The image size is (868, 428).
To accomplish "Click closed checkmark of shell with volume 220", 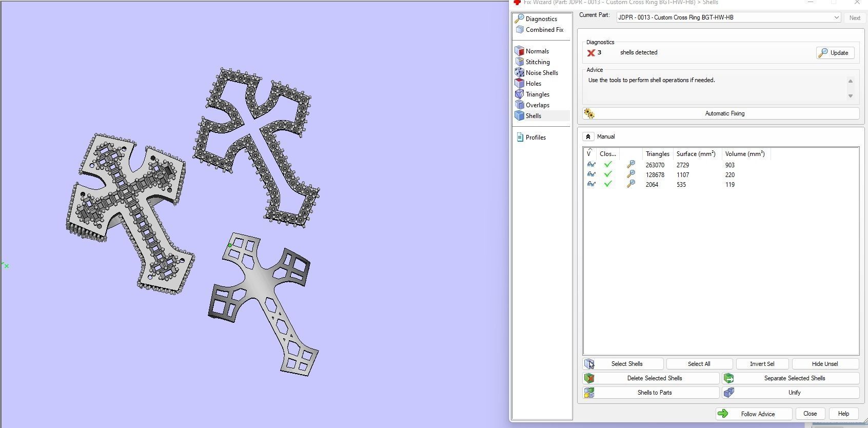I will (608, 174).
